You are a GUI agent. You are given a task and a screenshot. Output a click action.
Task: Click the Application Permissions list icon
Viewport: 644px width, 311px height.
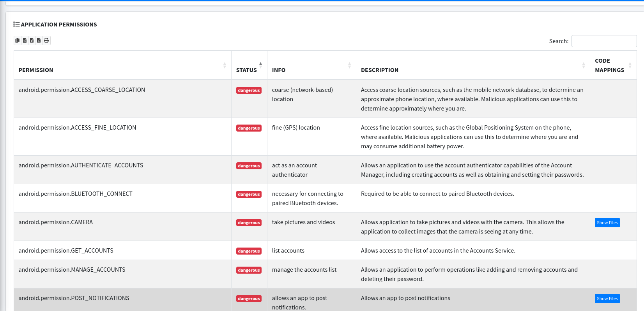16,24
